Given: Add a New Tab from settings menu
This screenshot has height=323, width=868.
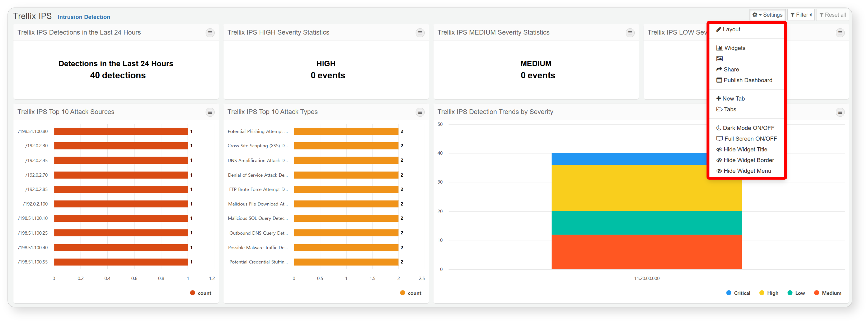Looking at the screenshot, I should coord(730,98).
